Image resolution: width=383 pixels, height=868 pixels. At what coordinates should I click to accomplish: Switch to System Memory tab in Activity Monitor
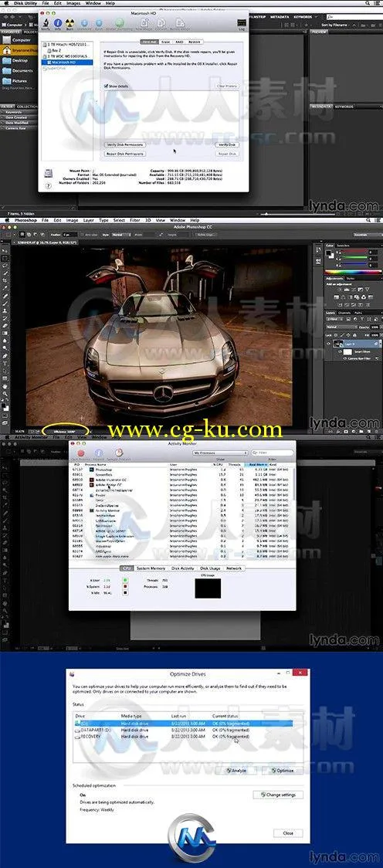(x=151, y=568)
